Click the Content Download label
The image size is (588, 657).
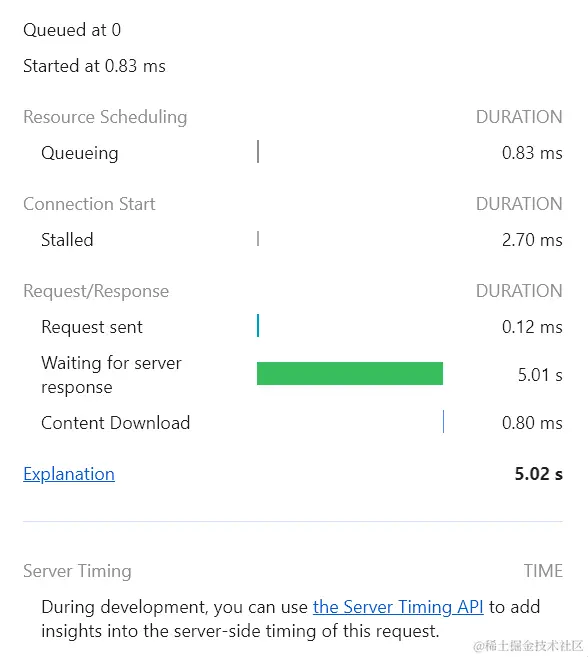(116, 423)
